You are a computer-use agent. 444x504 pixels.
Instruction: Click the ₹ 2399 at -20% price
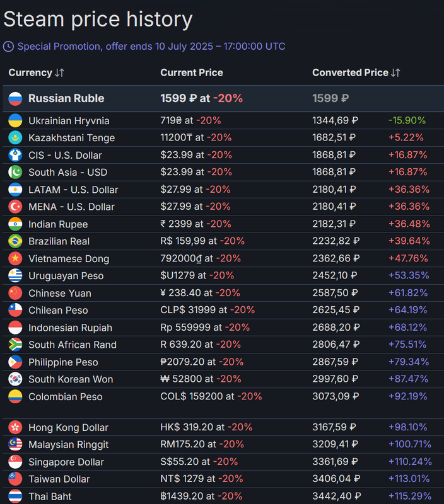(196, 224)
